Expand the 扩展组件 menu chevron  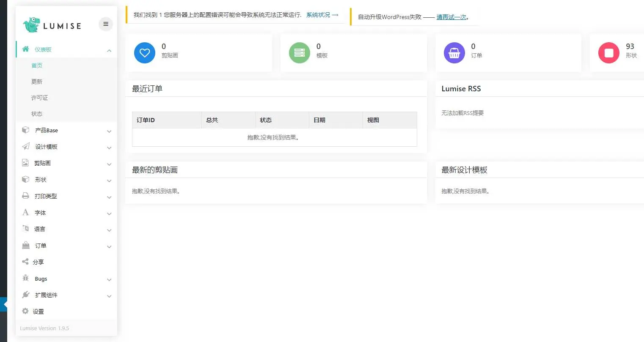click(109, 296)
